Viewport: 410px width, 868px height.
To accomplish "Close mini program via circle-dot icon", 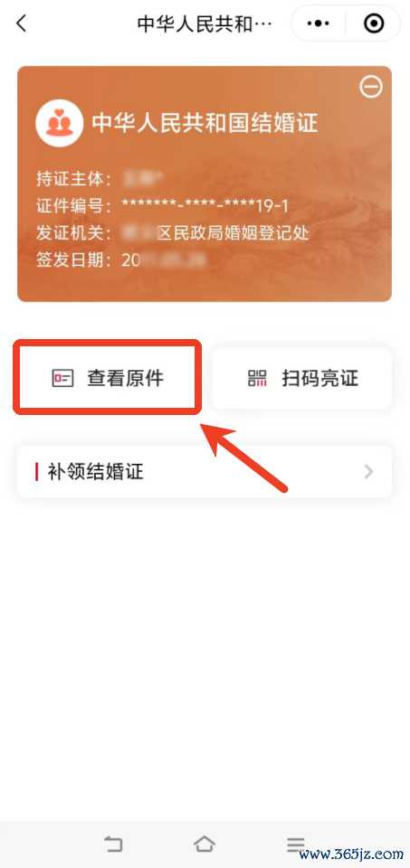I will 374,24.
